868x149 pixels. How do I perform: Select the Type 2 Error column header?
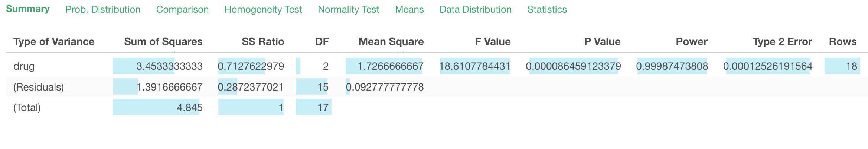tap(782, 41)
